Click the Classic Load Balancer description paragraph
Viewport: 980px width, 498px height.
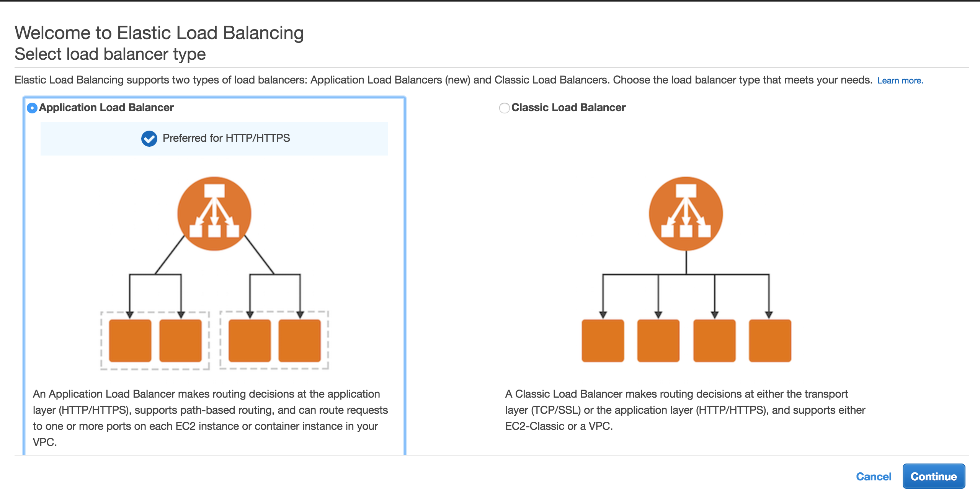point(685,410)
